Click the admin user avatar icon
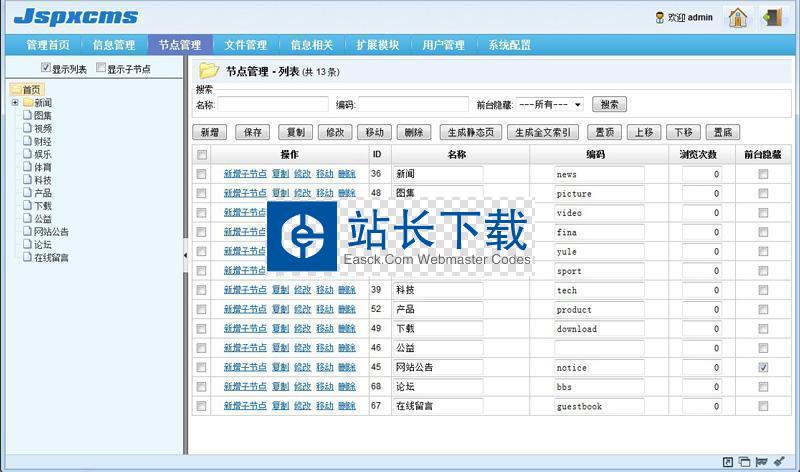Image resolution: width=800 pixels, height=472 pixels. (659, 18)
